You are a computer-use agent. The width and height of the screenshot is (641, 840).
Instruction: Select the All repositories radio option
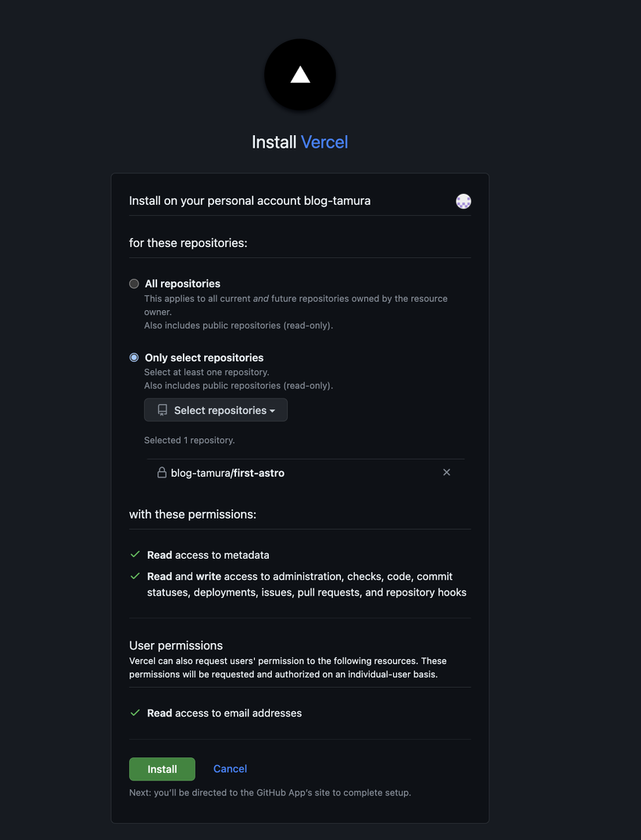(x=134, y=284)
